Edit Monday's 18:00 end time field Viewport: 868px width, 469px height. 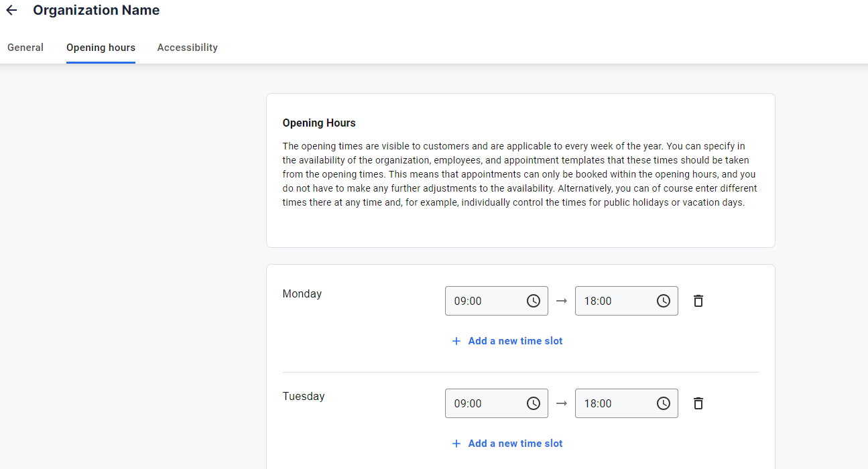click(x=627, y=301)
